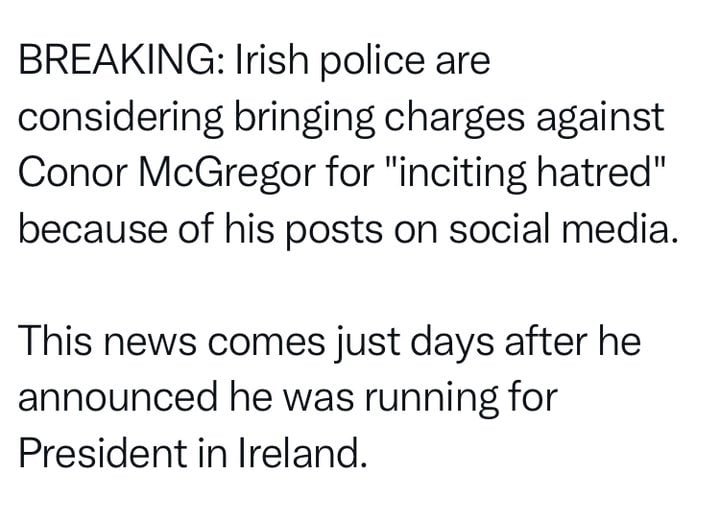
Task: Click the name Conor
Action: pyautogui.click(x=73, y=173)
